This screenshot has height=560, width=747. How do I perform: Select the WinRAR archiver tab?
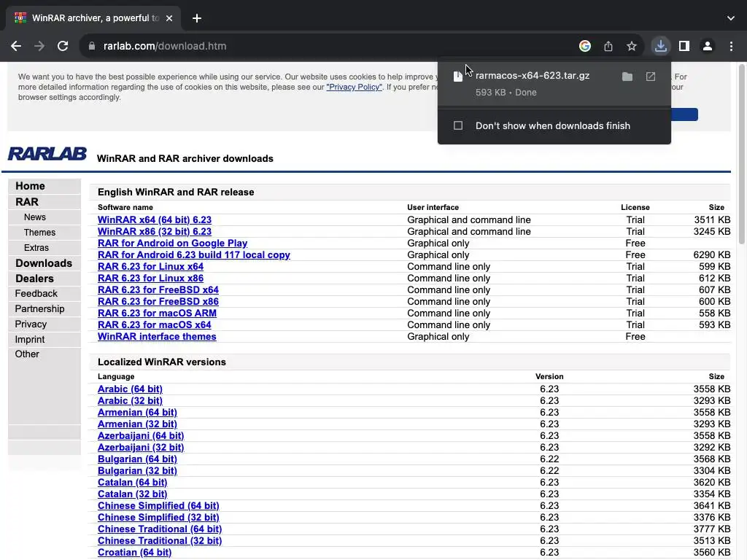(x=93, y=18)
